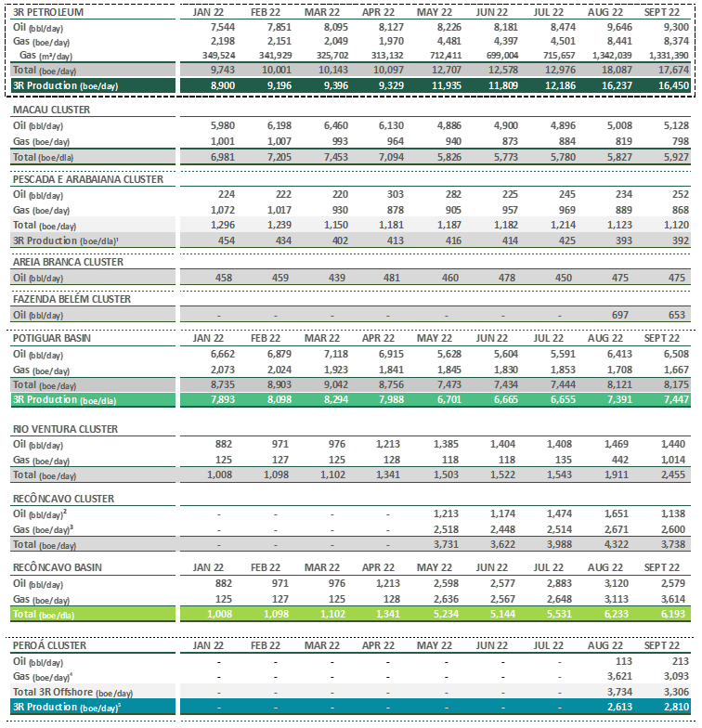
Task: Click the PESCADA E ARABAIANA CLUSTER heading
Action: (87, 180)
